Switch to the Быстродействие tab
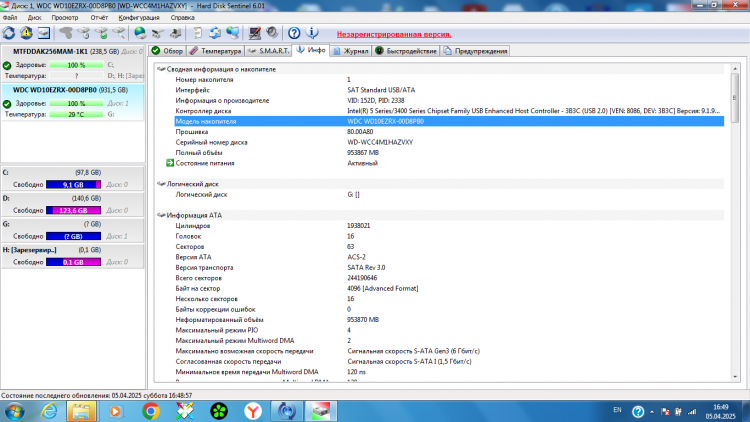This screenshot has width=750, height=422. click(x=406, y=51)
